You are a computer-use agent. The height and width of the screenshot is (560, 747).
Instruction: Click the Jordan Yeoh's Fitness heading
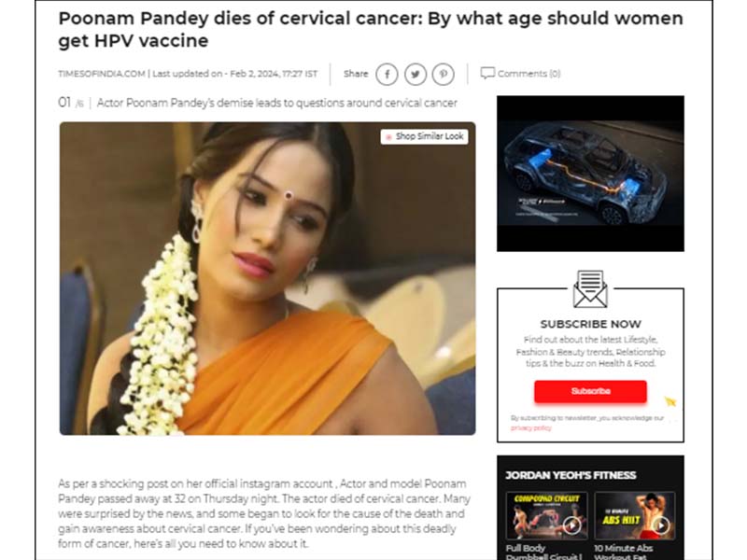571,475
